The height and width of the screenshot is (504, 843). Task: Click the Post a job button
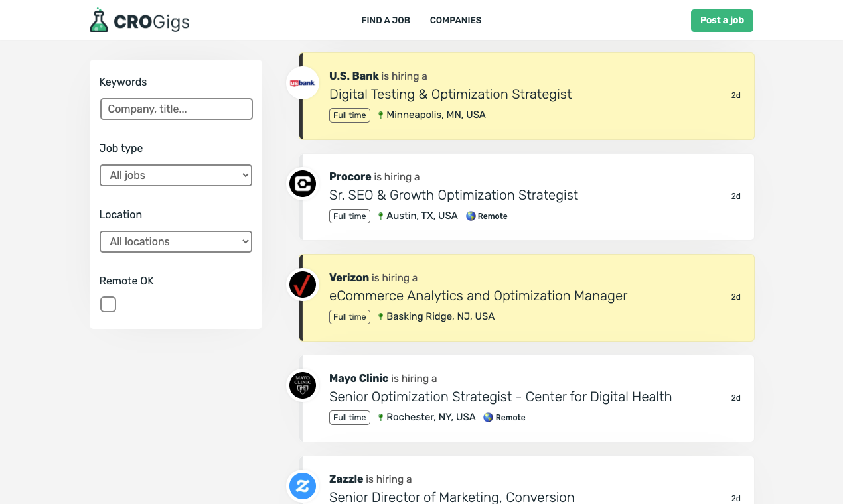pyautogui.click(x=722, y=20)
